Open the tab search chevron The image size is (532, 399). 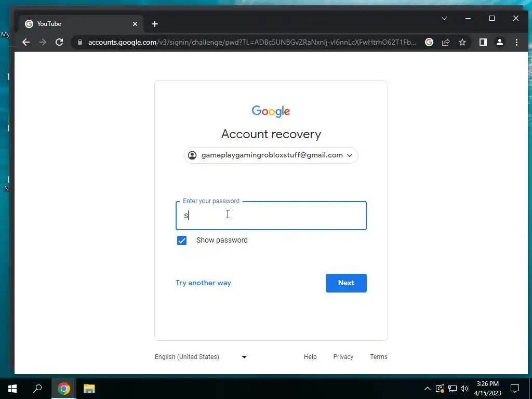coord(444,18)
